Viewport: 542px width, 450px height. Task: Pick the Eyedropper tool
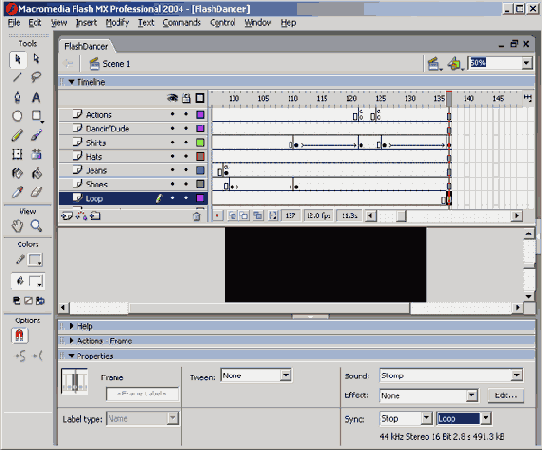coord(17,192)
